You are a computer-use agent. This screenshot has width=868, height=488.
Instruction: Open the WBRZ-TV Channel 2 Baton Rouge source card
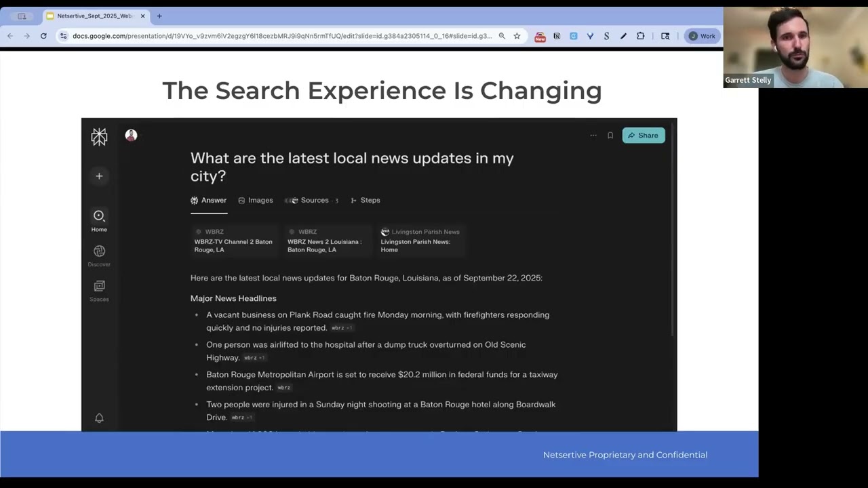(234, 241)
